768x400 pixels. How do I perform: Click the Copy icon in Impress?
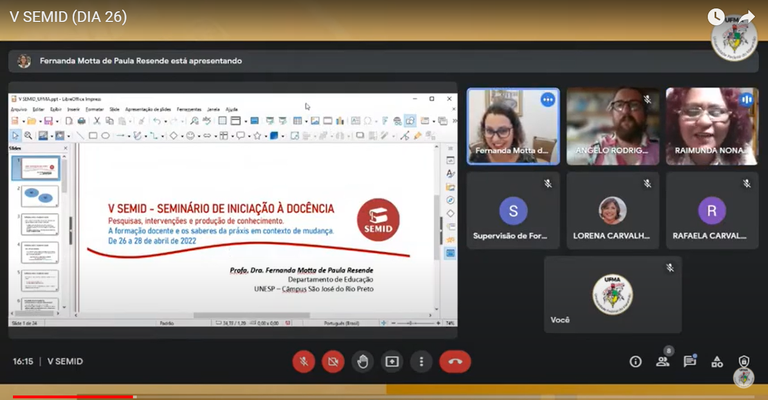pyautogui.click(x=110, y=121)
